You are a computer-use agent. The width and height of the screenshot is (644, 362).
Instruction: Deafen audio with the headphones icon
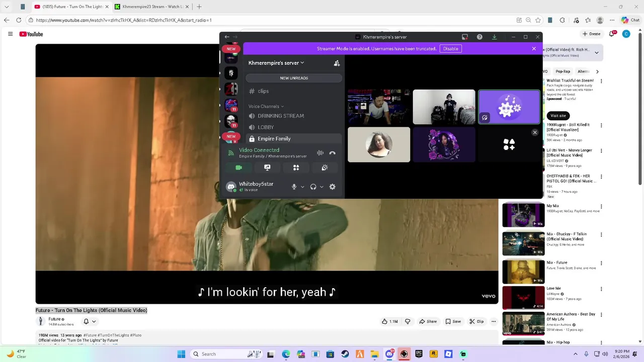(x=313, y=187)
